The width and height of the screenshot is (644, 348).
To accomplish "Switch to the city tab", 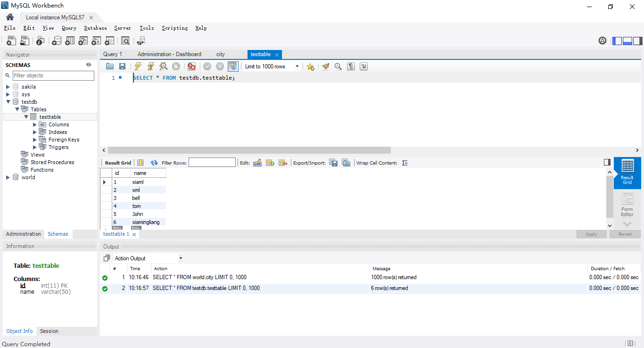I will click(221, 54).
